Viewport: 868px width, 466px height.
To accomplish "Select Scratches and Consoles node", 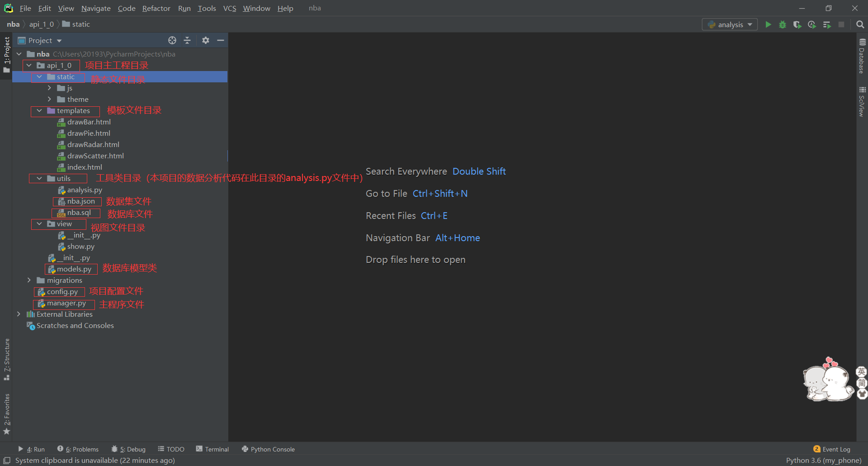I will tap(70, 325).
